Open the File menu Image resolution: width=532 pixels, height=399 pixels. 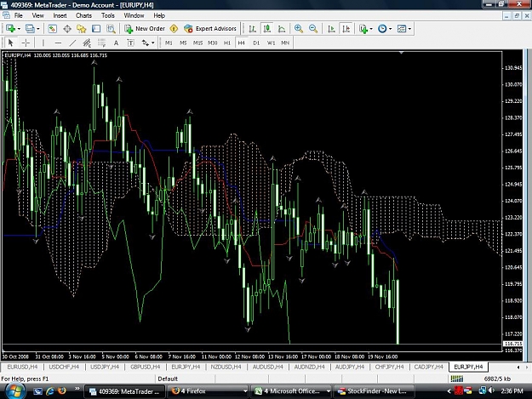(19, 15)
